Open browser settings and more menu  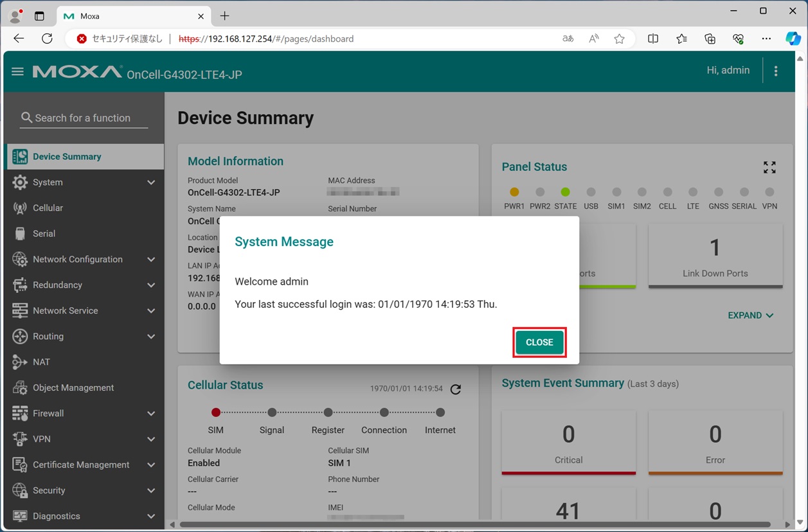[766, 39]
